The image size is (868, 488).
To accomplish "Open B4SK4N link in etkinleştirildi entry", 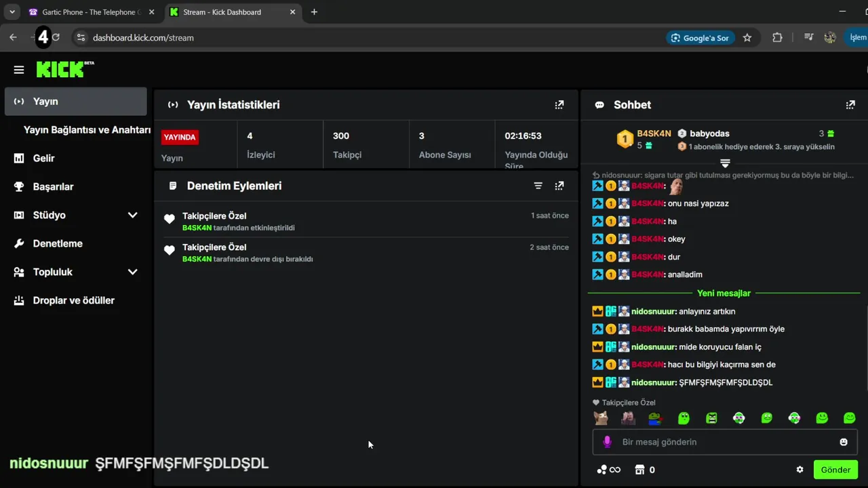I will (197, 228).
